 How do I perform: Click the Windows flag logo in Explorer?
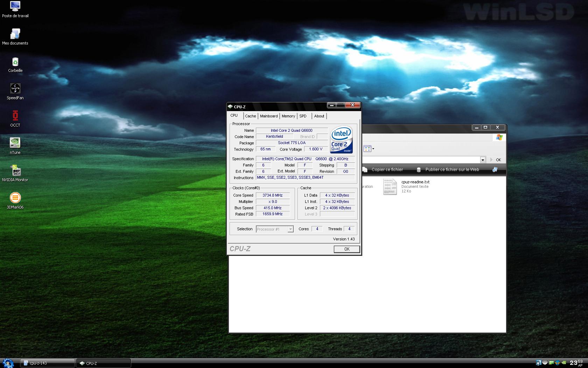(x=499, y=137)
